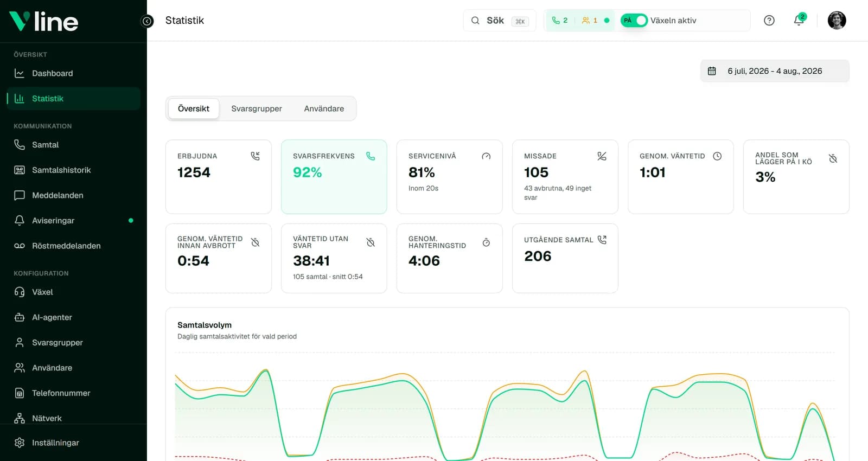Click the Meddelanden chat bubble icon
This screenshot has height=461, width=868.
[20, 195]
